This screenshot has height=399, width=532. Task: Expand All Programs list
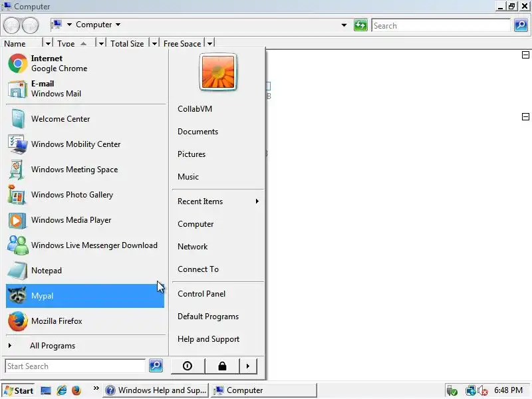coord(85,346)
